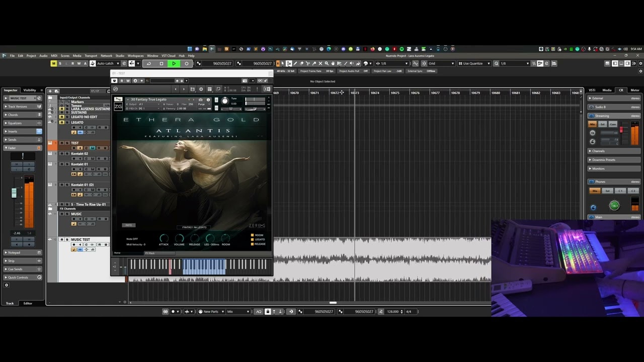Screen dimensions: 644x362
Task: Toggle the yellow global Mute (M) button
Action: [54, 63]
